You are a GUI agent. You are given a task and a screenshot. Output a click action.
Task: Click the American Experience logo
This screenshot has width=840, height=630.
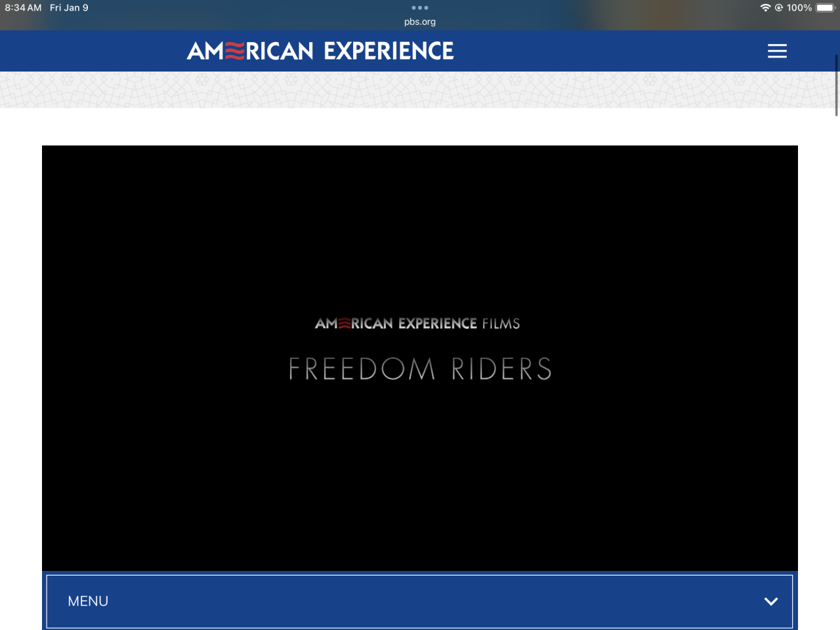(320, 51)
